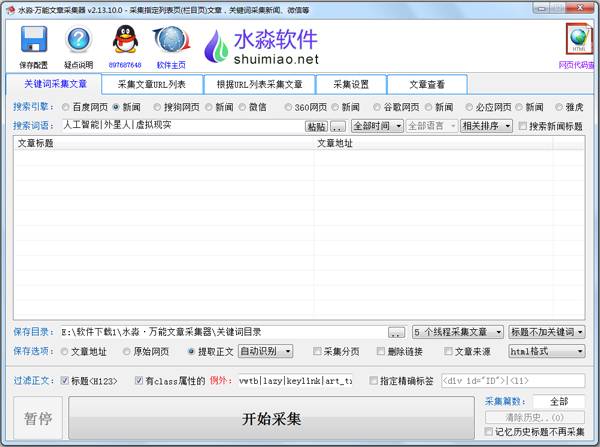This screenshot has height=447, width=600.
Task: Select the 提取正文 save option radio
Action: tap(191, 351)
